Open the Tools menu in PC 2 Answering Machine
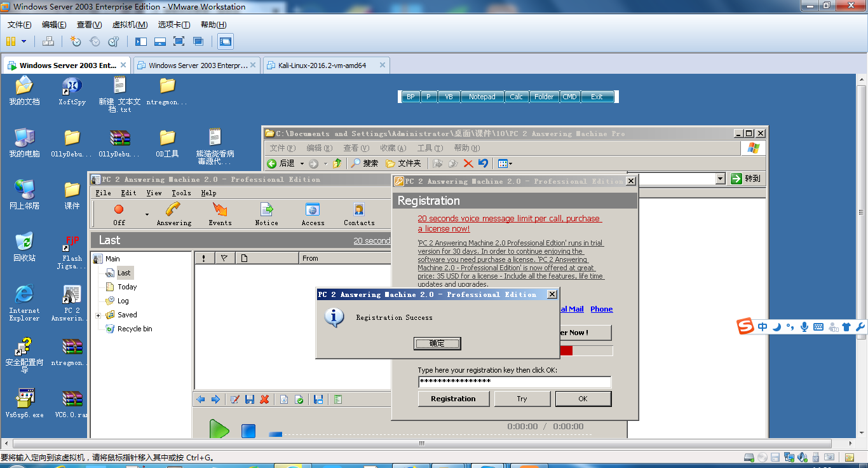 coord(181,193)
